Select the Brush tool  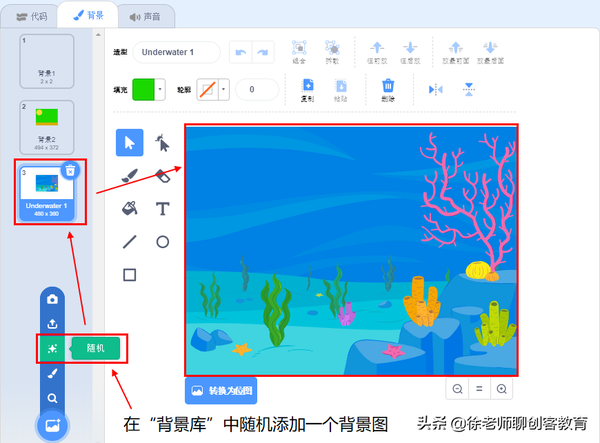point(128,175)
